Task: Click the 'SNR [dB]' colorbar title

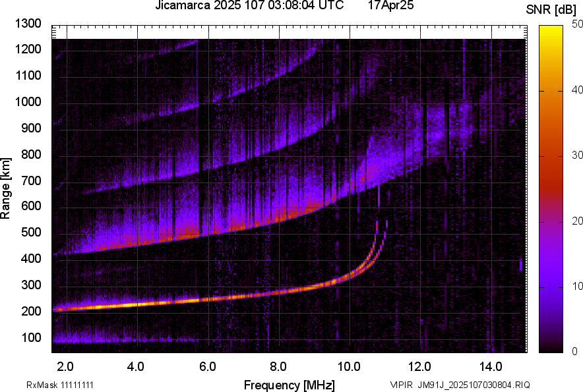Action: [x=551, y=10]
